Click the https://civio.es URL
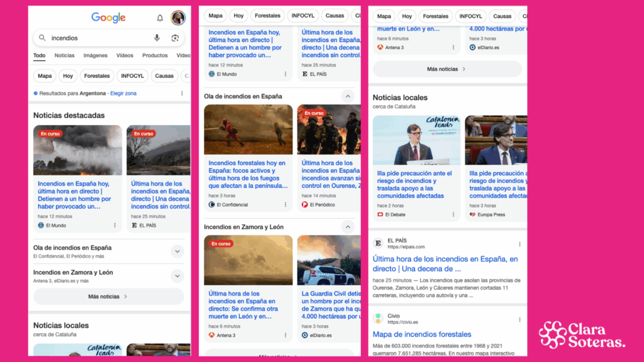 [x=403, y=322]
